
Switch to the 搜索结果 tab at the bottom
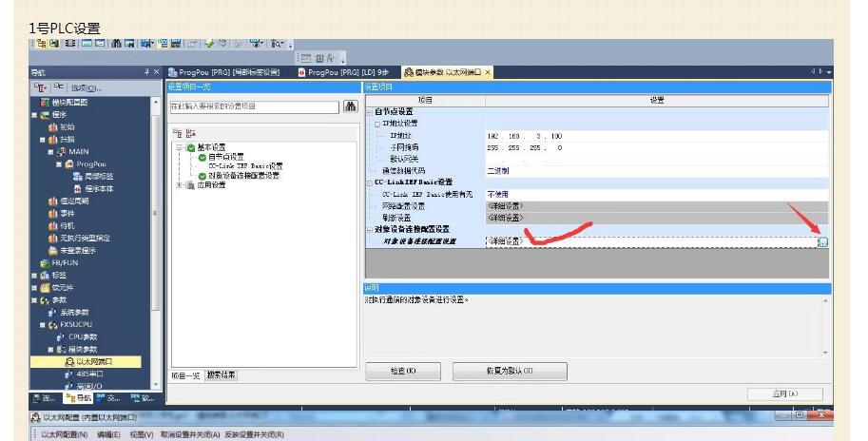[x=222, y=374]
